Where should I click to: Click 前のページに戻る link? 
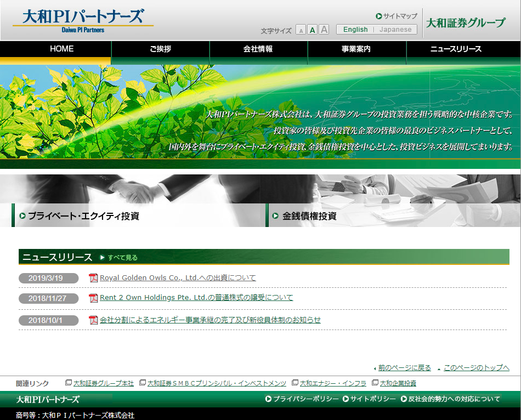coord(404,368)
